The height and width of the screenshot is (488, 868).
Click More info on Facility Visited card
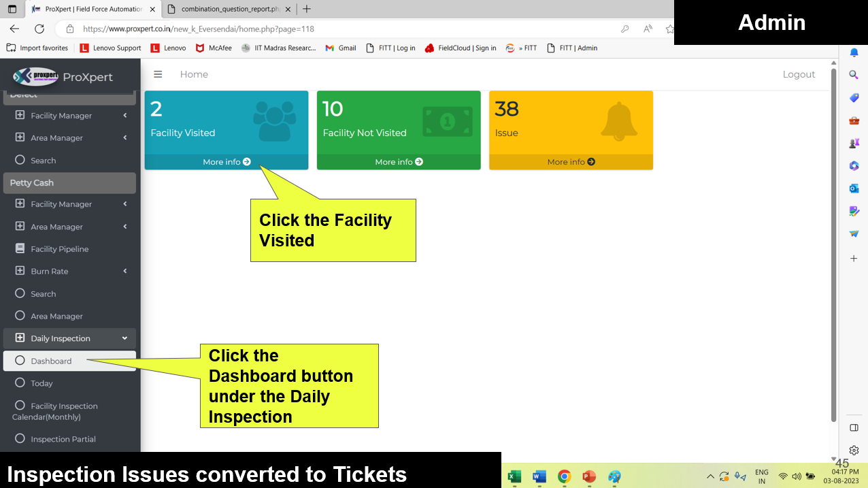(227, 162)
